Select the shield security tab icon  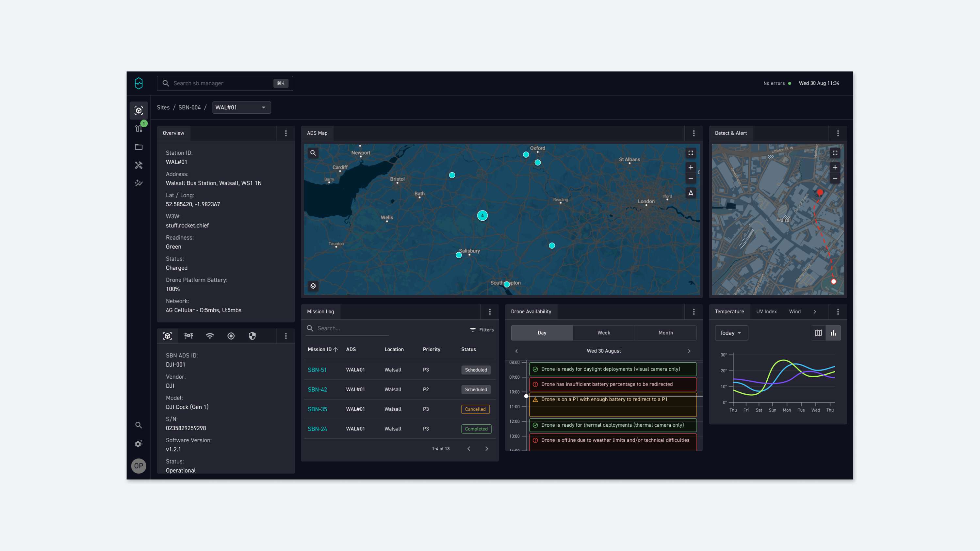coord(252,336)
